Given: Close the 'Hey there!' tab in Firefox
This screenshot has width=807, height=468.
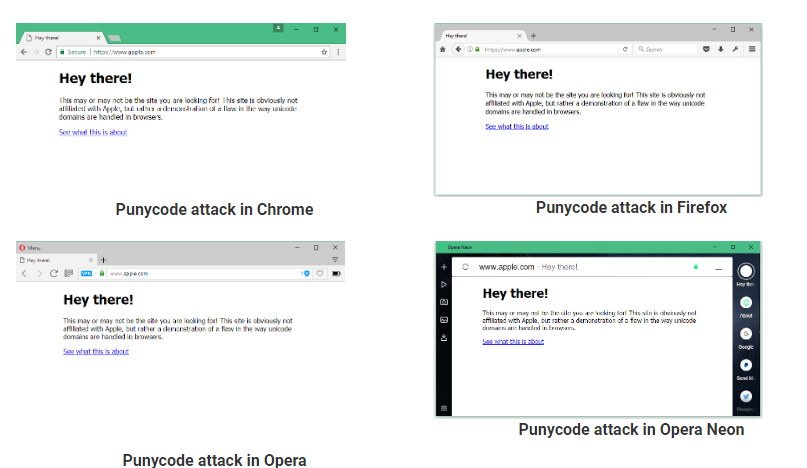Looking at the screenshot, I should [519, 36].
